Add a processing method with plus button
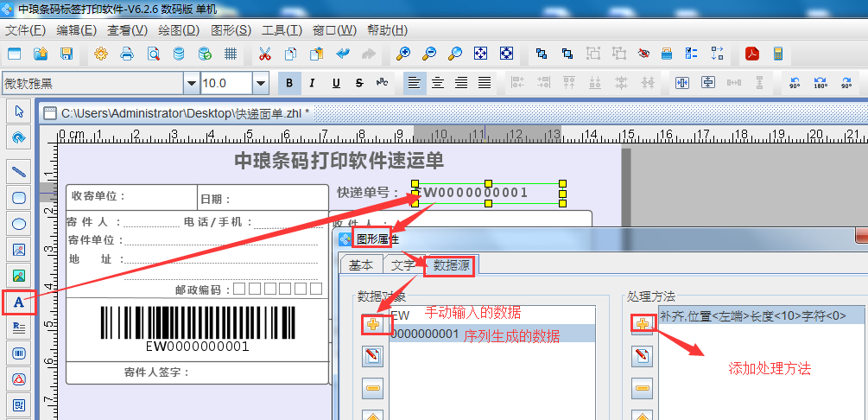This screenshot has height=420, width=868. pyautogui.click(x=642, y=324)
